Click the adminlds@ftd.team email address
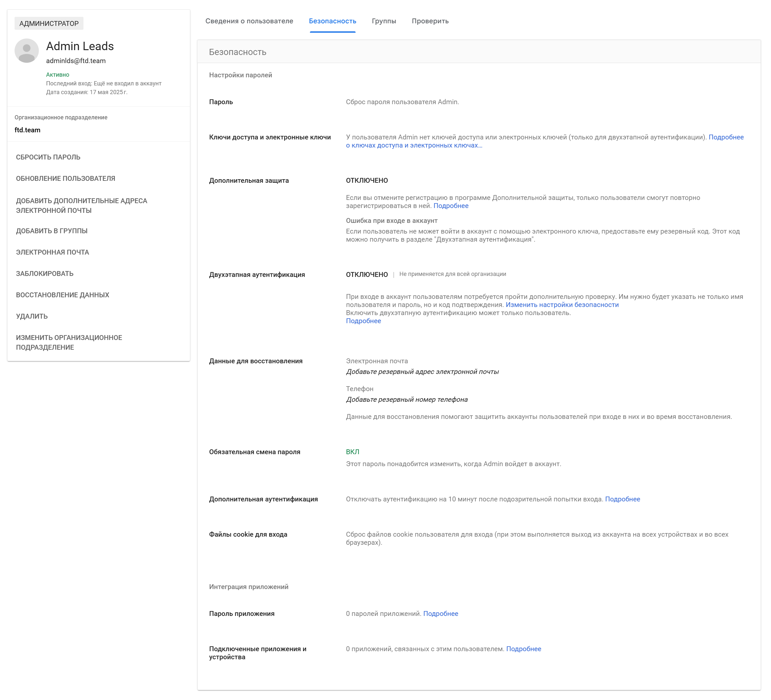The height and width of the screenshot is (700, 771). point(76,61)
